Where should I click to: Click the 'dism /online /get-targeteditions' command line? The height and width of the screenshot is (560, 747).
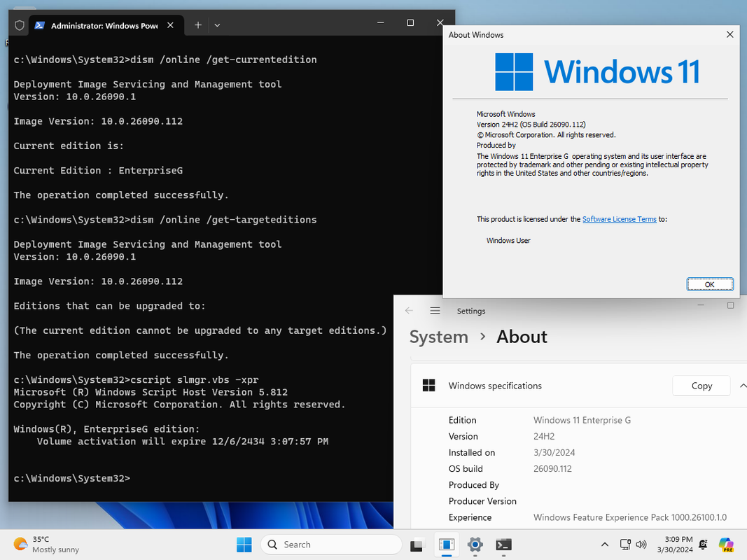pos(165,220)
